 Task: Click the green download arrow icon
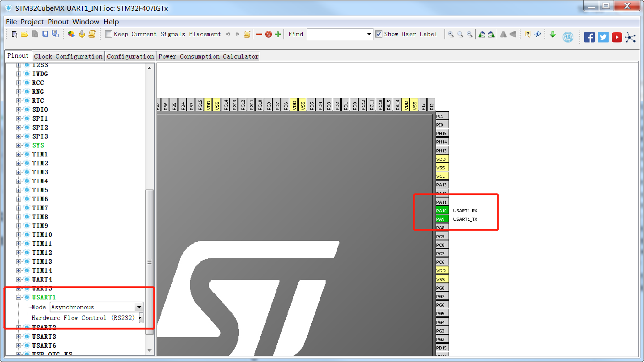pos(553,34)
